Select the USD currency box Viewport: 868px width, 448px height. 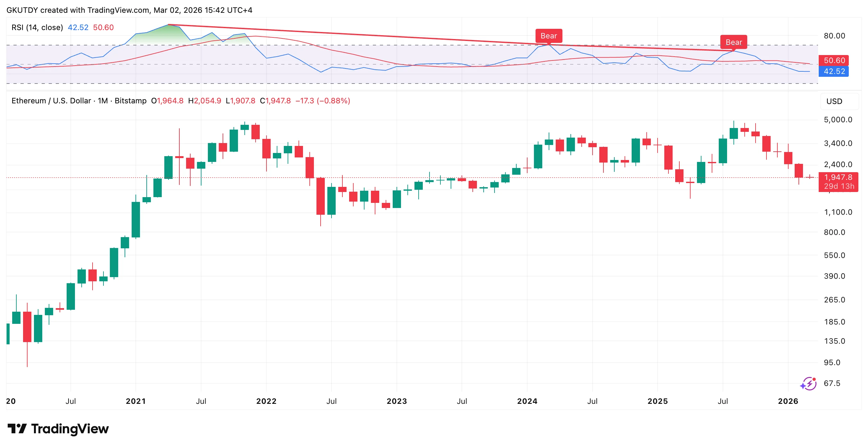pos(839,101)
